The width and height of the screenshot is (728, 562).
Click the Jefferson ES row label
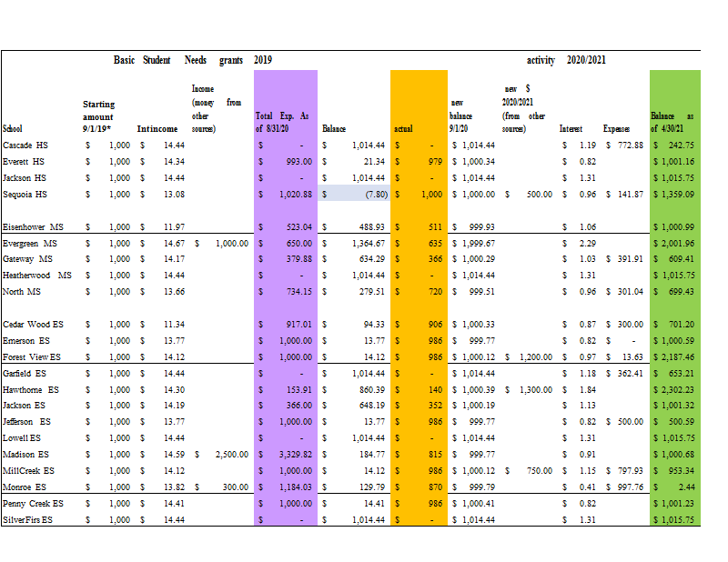click(x=27, y=422)
